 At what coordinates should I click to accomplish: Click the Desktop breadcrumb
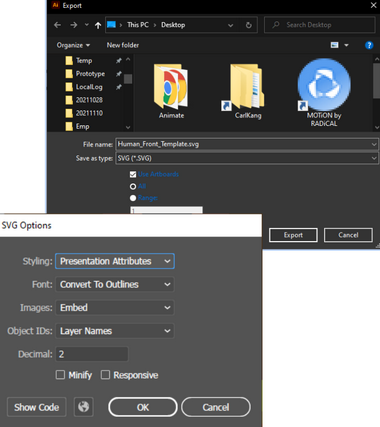[x=173, y=25]
